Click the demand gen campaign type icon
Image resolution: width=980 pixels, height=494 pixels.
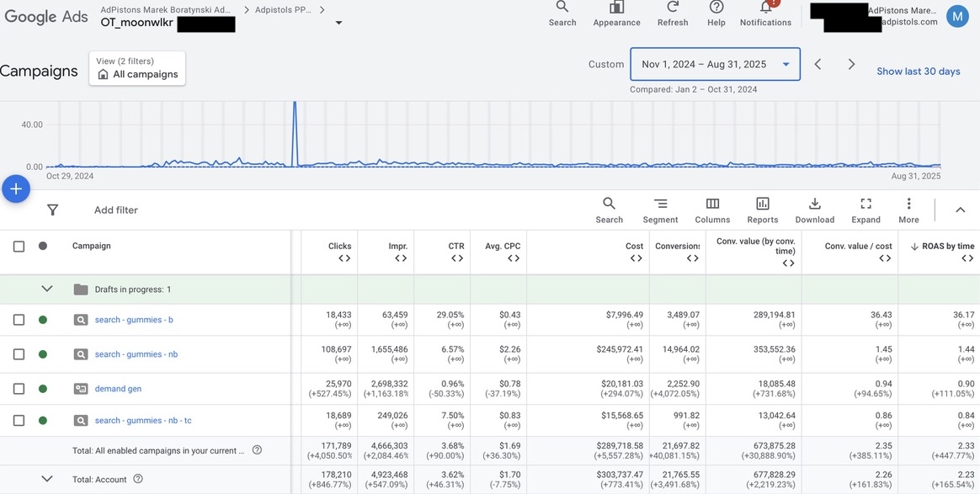coord(81,389)
